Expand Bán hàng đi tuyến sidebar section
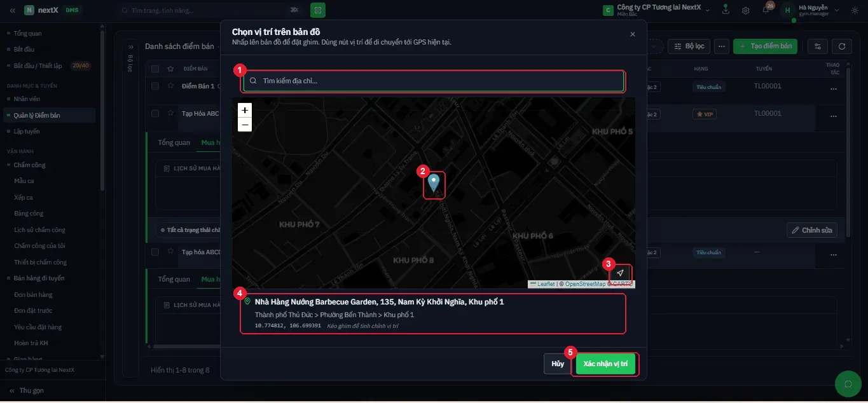This screenshot has width=868, height=403. 39,278
